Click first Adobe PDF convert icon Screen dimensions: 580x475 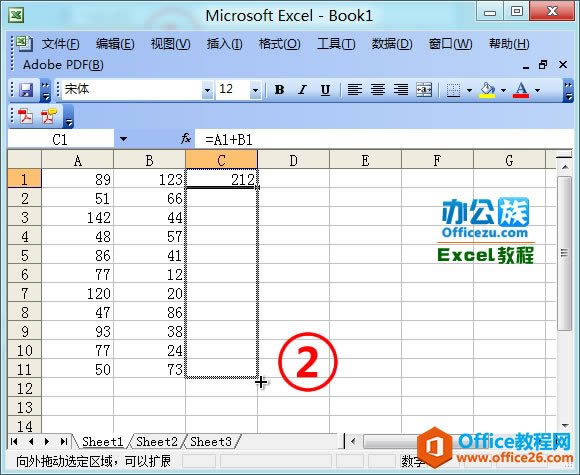[x=25, y=116]
